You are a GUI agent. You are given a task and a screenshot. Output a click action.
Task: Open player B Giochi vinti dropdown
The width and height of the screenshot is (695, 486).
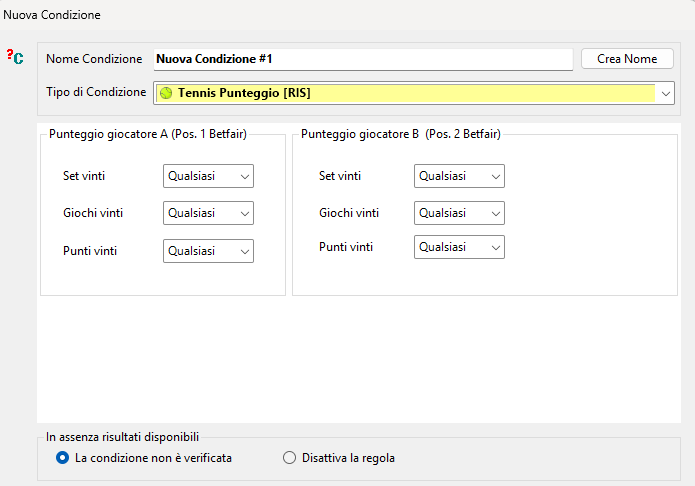coord(459,213)
